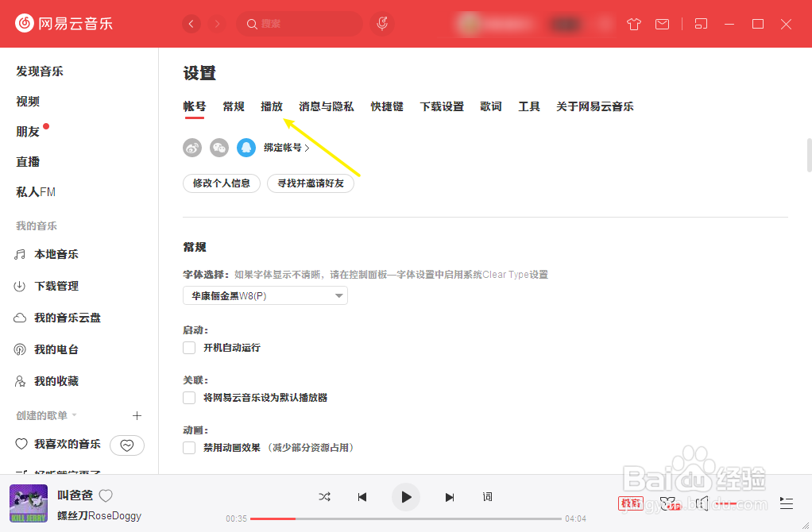Screen dimensions: 812x532
Task: Toggle shuffle playback mode icon
Action: pos(325,497)
